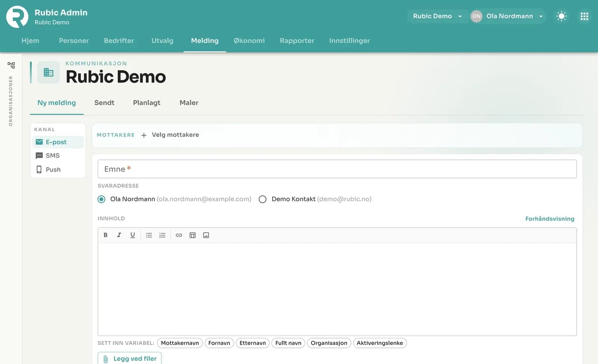Viewport: 598px width, 364px height.
Task: Insert a hyperlink in the editor
Action: coord(179,235)
